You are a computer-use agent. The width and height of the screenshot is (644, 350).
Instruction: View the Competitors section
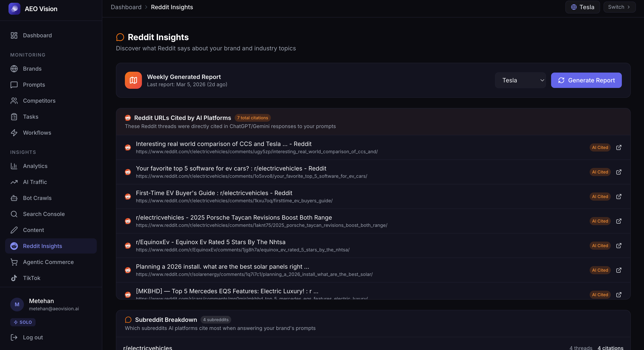click(x=39, y=101)
